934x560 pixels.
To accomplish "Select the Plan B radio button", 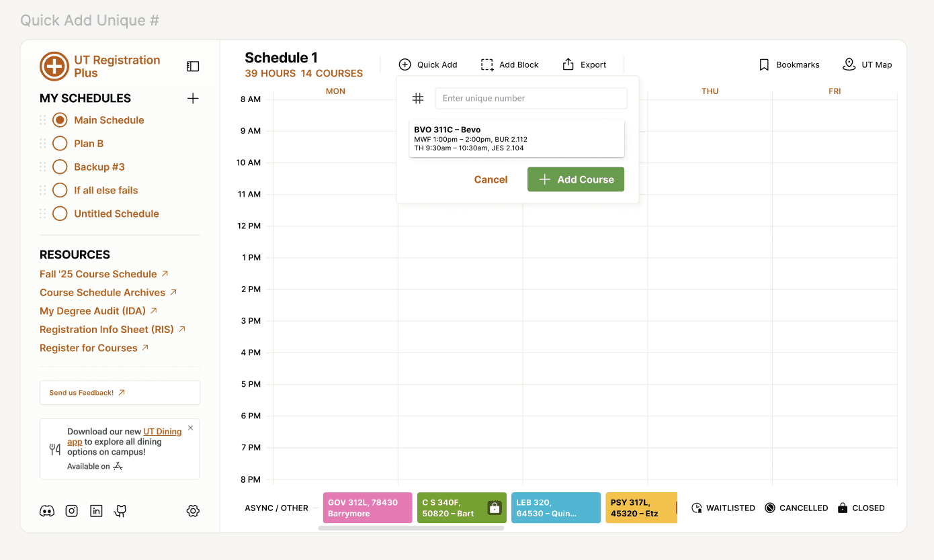I will [x=60, y=144].
